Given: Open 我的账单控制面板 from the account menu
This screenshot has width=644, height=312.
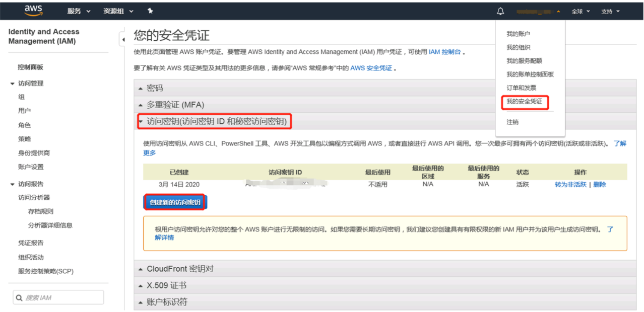Looking at the screenshot, I should coord(530,74).
